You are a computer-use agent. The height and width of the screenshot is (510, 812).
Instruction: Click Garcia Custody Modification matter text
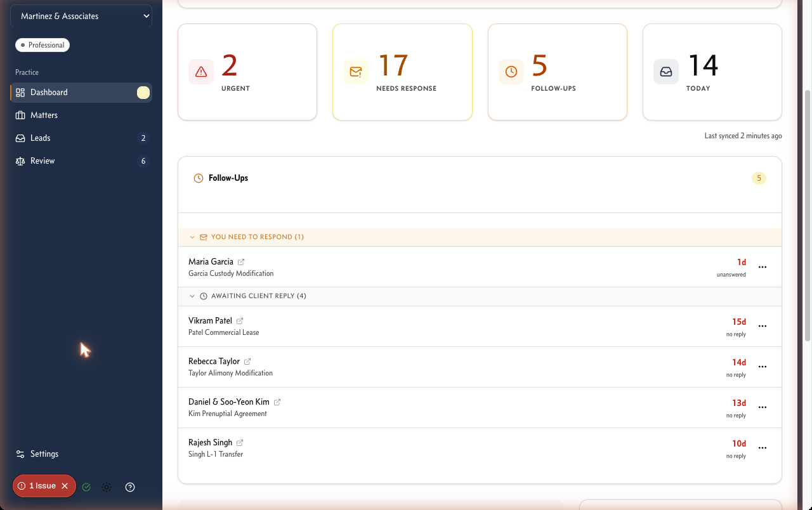pos(231,274)
